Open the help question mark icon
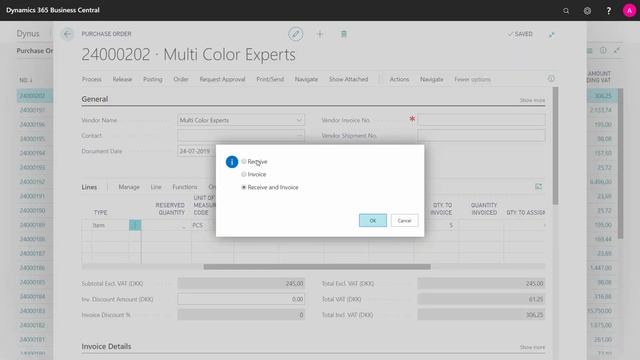This screenshot has width=640, height=360. [608, 11]
